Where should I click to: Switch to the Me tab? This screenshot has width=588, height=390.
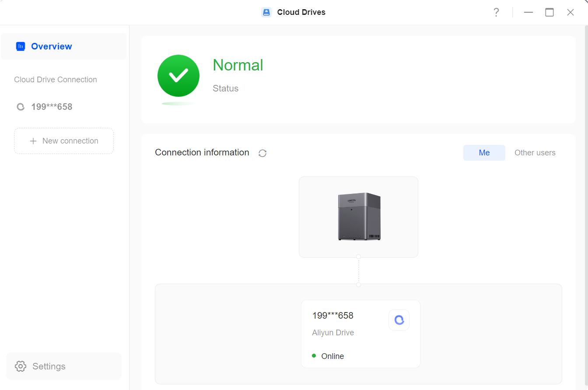tap(484, 153)
